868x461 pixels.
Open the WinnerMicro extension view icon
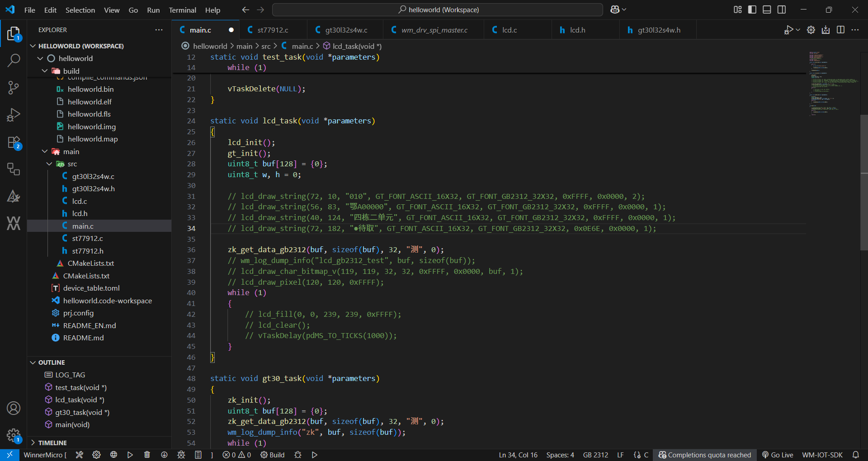coord(14,223)
